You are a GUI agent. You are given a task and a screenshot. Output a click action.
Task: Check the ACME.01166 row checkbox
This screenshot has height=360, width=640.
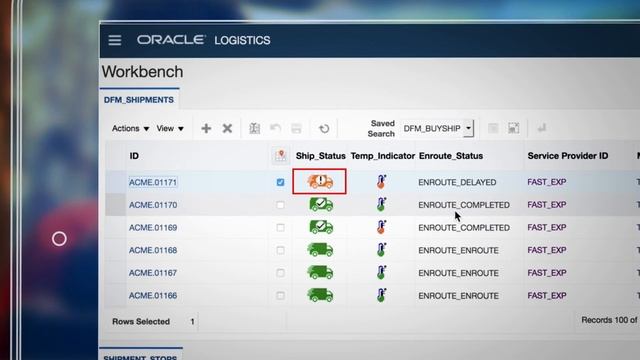280,296
